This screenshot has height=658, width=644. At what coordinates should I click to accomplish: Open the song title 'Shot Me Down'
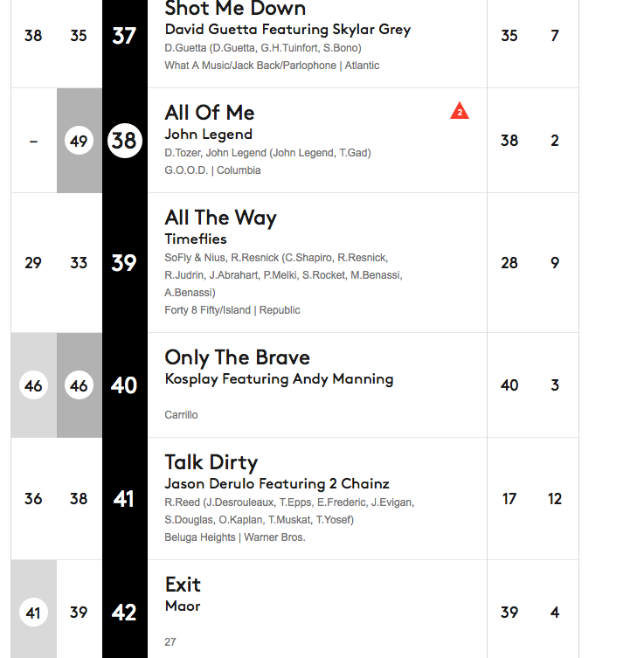click(235, 9)
